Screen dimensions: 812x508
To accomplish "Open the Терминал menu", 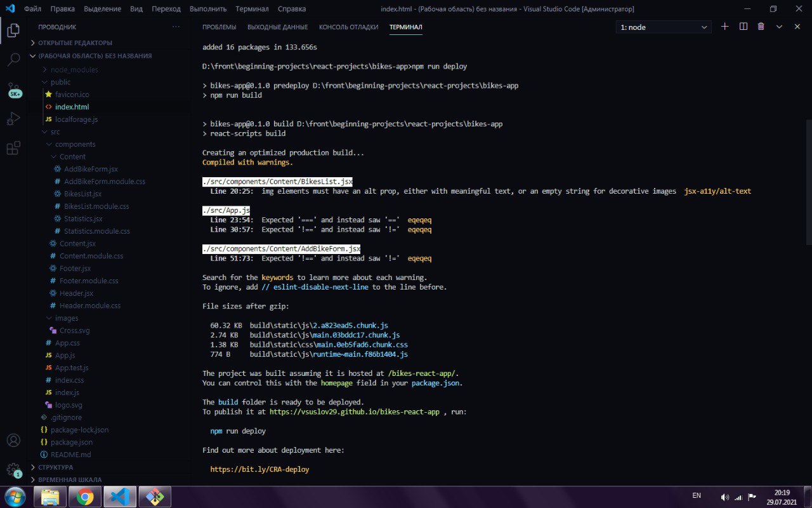I will pos(252,9).
